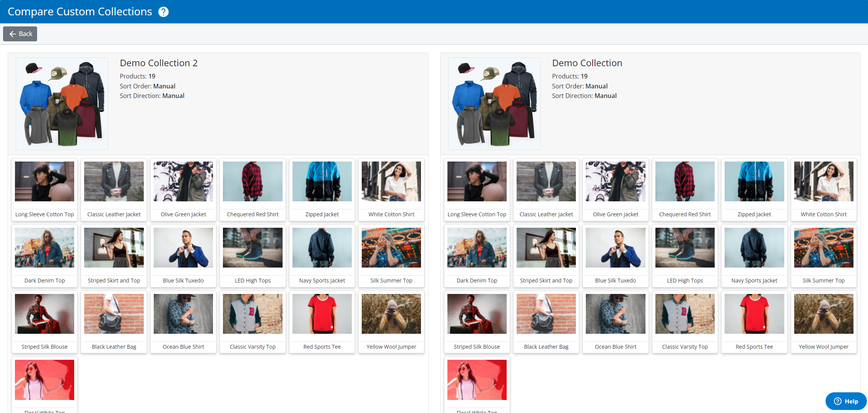This screenshot has height=413, width=868.
Task: Select White Cotton Shirt in the right-hand collection
Action: click(x=824, y=189)
